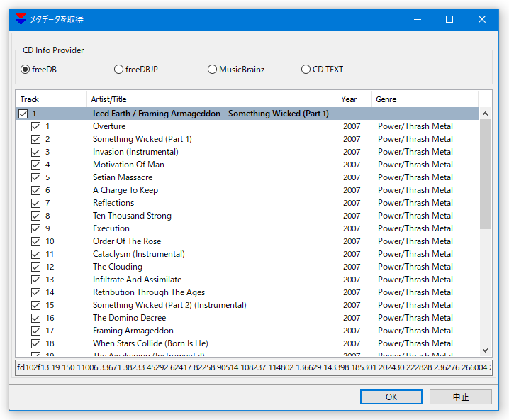509x420 pixels.
Task: Uncheck When Stars Collide track checkbox
Action: coord(35,343)
